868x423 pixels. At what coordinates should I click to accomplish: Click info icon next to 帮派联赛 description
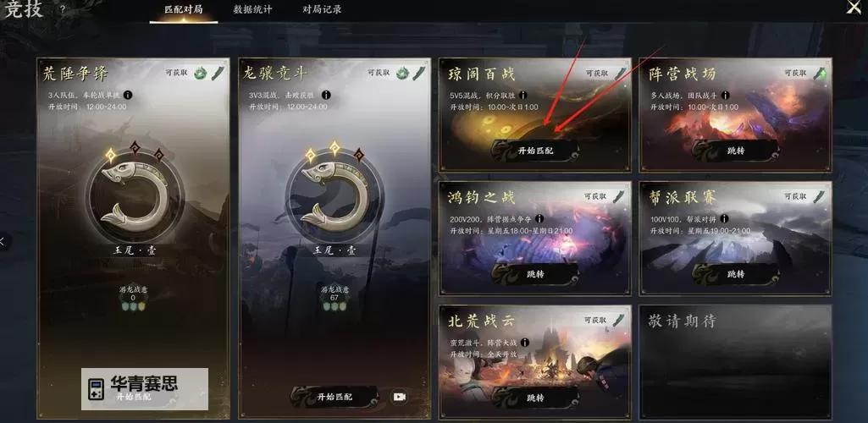point(724,219)
